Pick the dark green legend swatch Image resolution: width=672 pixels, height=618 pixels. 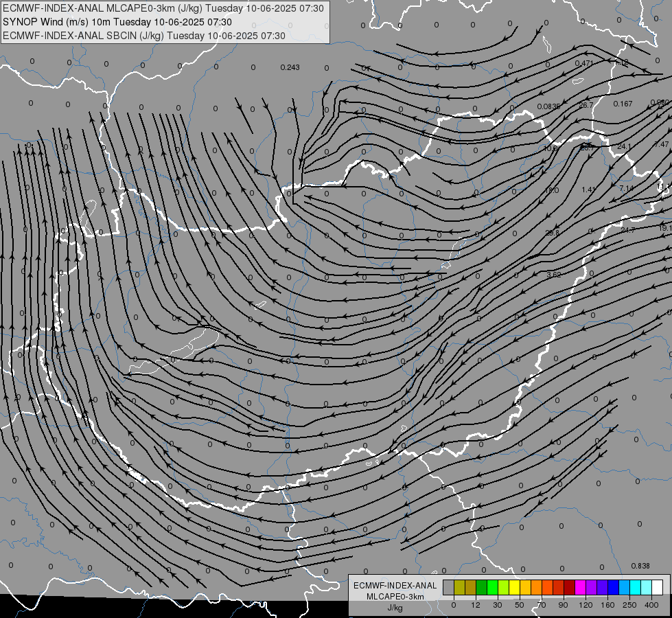pos(482,587)
